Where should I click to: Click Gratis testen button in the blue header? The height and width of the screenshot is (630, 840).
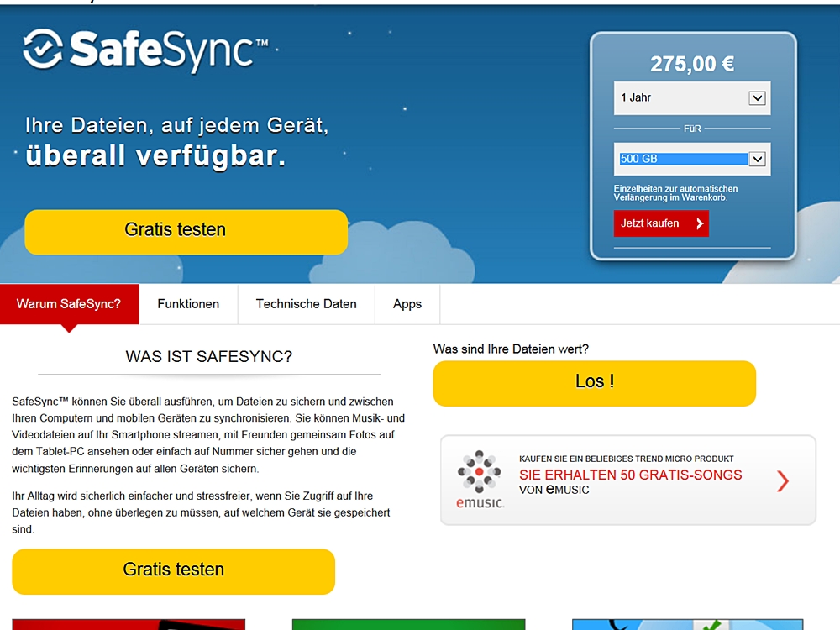pyautogui.click(x=186, y=232)
